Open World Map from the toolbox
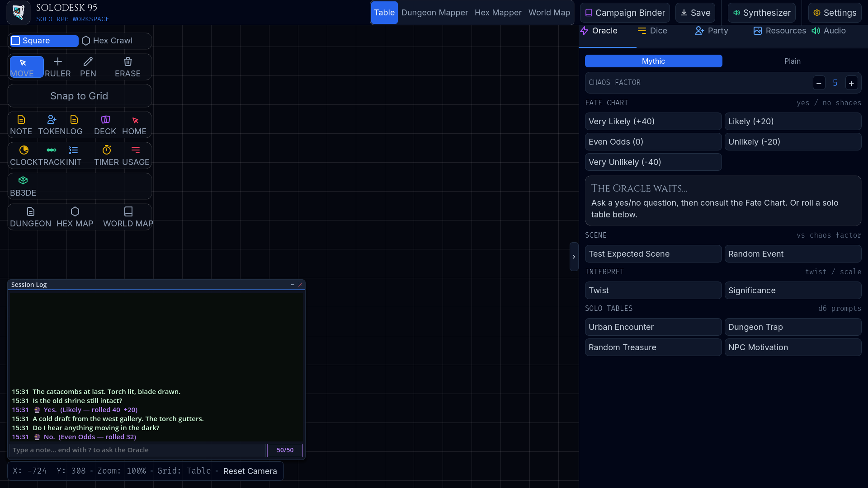 [128, 217]
